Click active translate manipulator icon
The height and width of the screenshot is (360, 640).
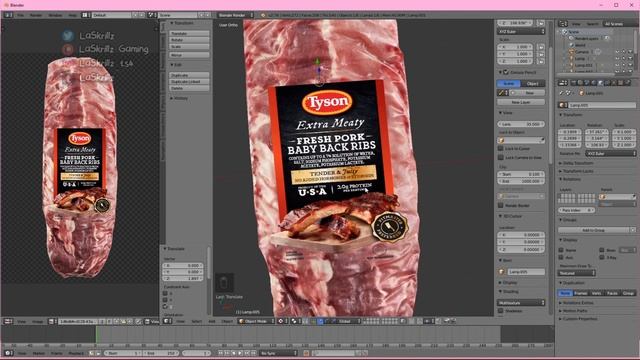320,321
